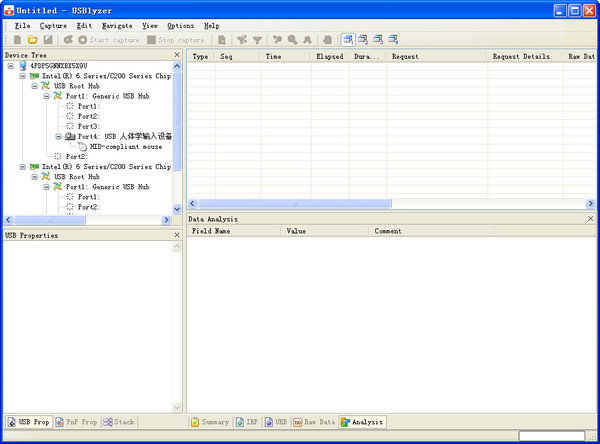This screenshot has height=444, width=600.
Task: Select Port4: USB input device entry
Action: [124, 136]
